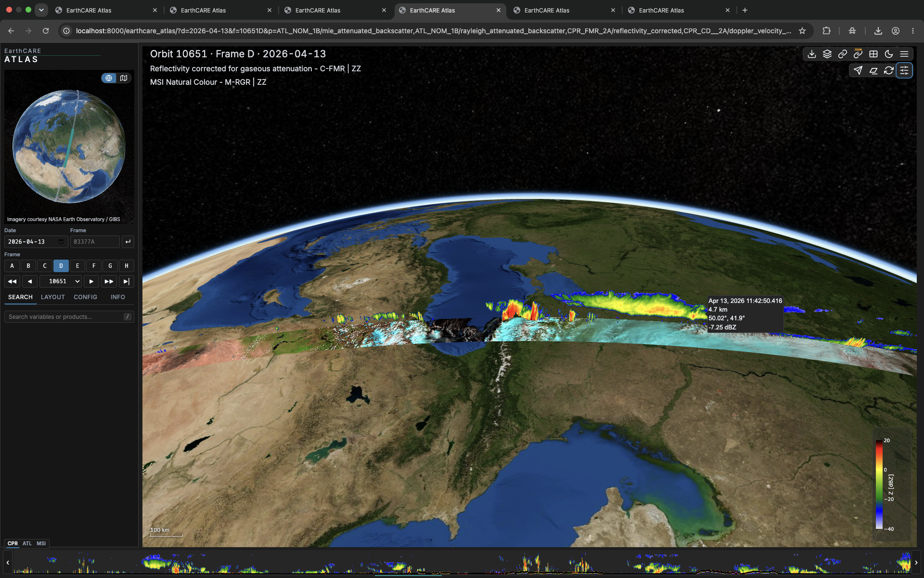Bookmark page with star icon
The width and height of the screenshot is (924, 578).
[x=802, y=31]
